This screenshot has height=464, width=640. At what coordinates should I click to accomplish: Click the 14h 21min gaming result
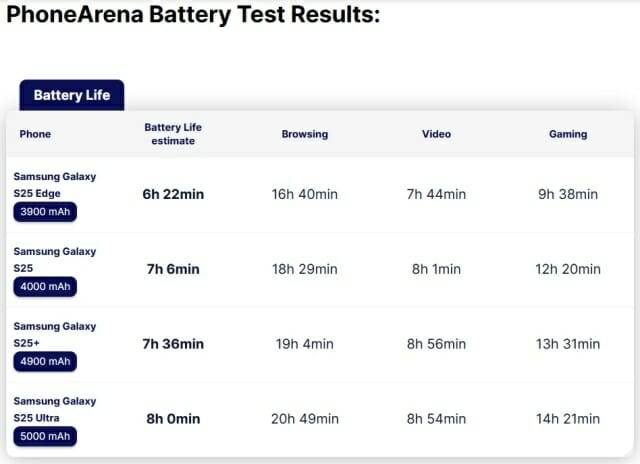point(568,419)
